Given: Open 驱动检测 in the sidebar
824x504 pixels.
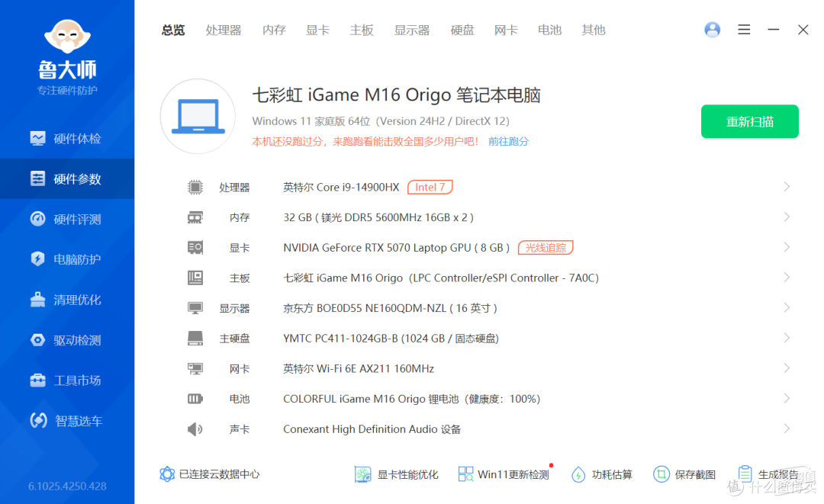Looking at the screenshot, I should (66, 339).
